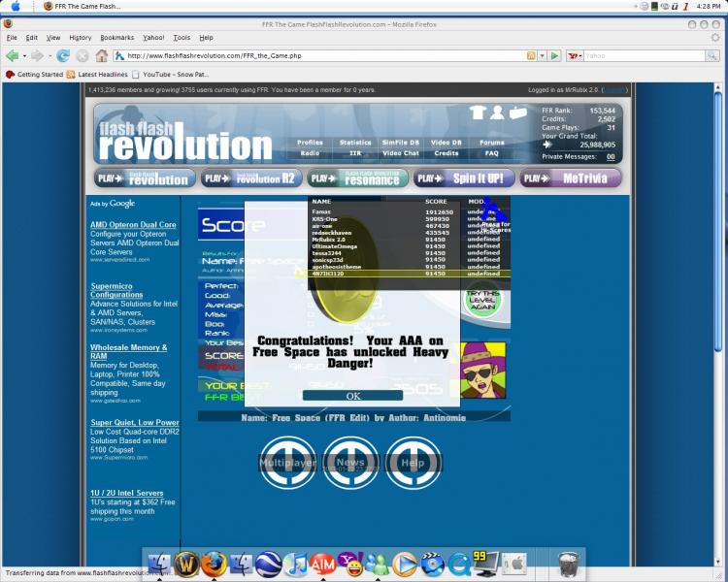Open the Bookmarks menu
This screenshot has width=728, height=582.
116,37
